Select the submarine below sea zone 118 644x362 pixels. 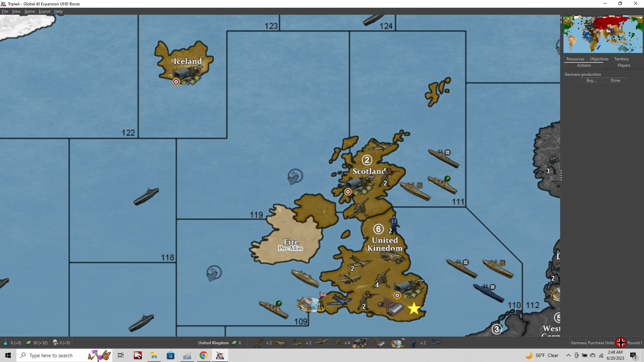tap(141, 322)
